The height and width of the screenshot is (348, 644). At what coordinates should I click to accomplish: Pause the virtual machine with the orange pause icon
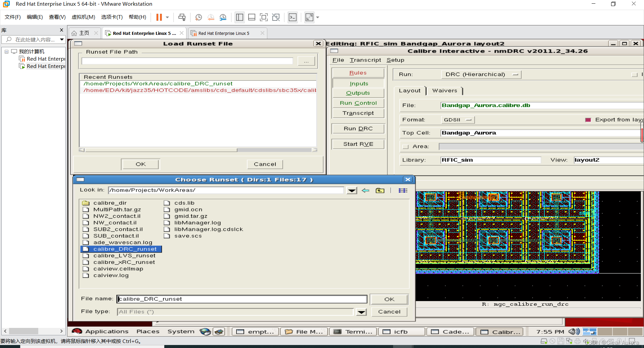[159, 17]
